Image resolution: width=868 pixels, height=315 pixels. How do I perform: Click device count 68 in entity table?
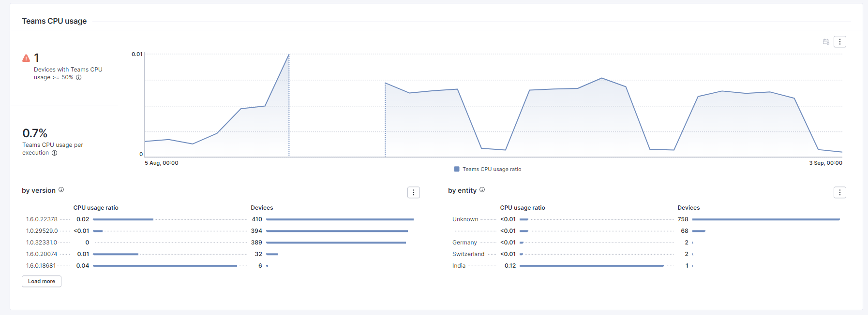tap(685, 231)
